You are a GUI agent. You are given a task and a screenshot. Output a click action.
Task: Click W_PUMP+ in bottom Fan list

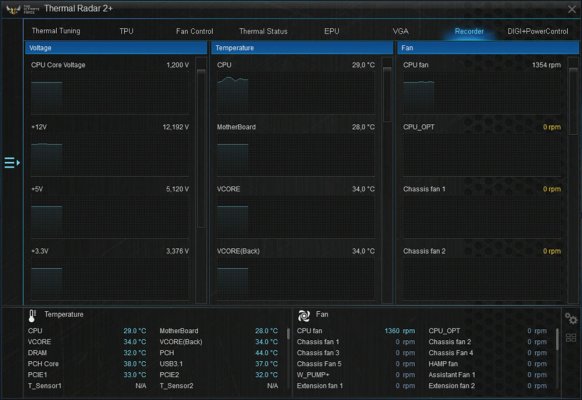pos(313,375)
